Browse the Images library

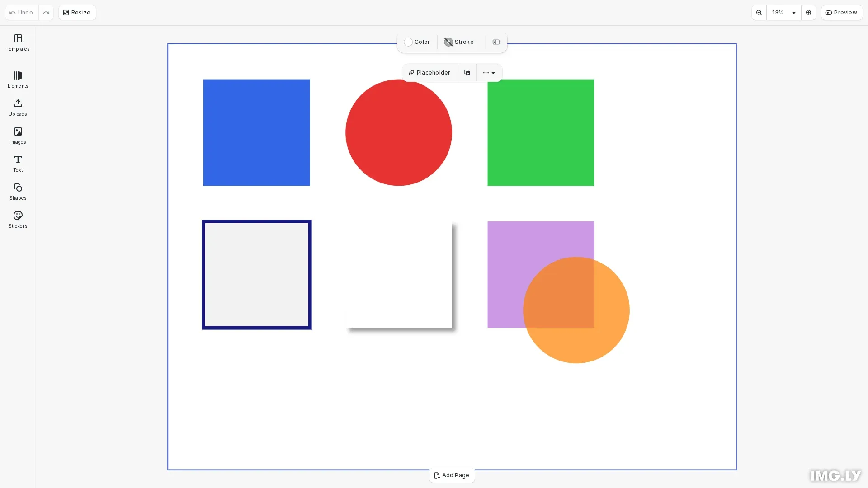18,136
